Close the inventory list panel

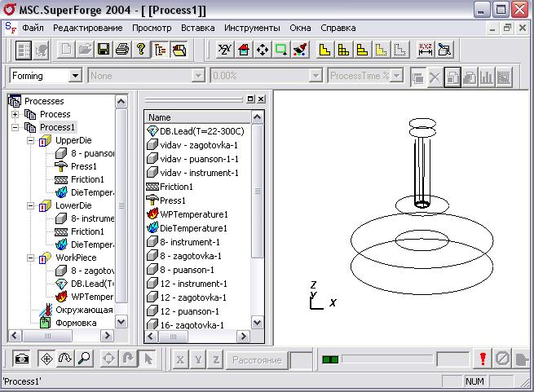click(261, 99)
